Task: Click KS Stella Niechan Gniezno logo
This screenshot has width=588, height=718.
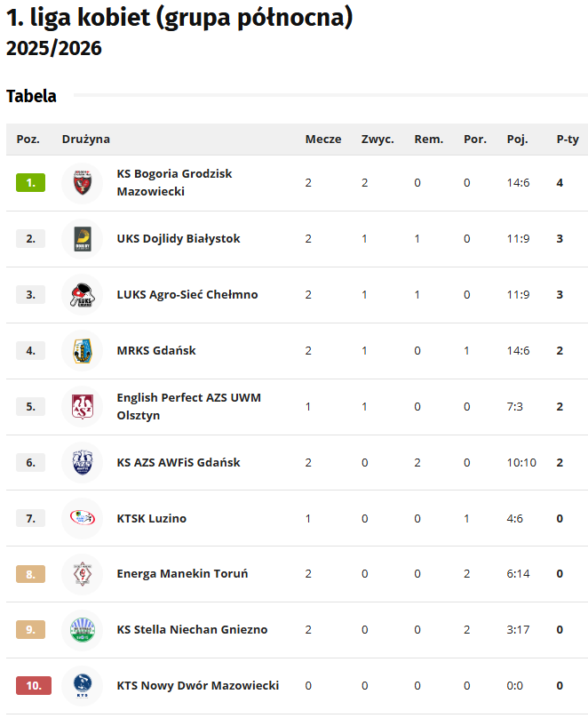Action: (x=83, y=630)
